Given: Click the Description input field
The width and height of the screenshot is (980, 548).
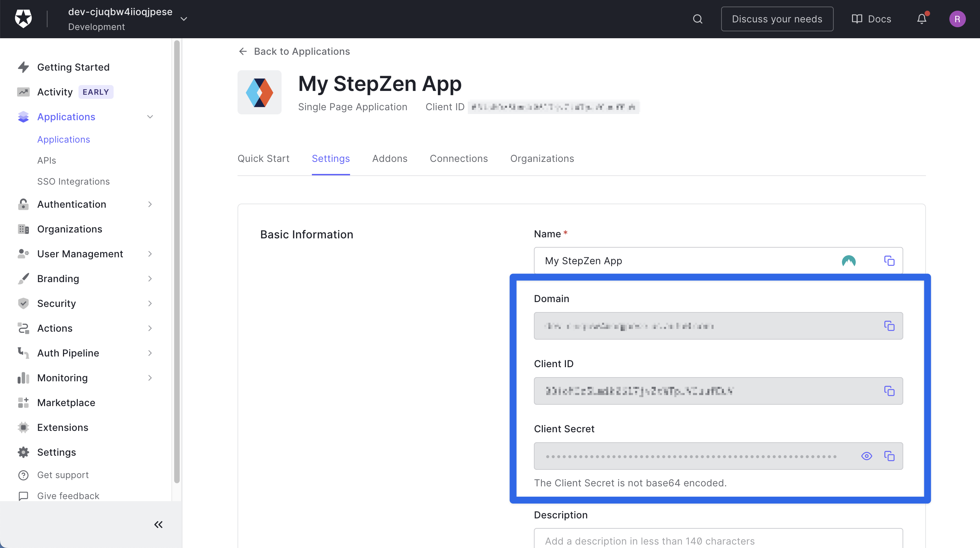Looking at the screenshot, I should (718, 541).
